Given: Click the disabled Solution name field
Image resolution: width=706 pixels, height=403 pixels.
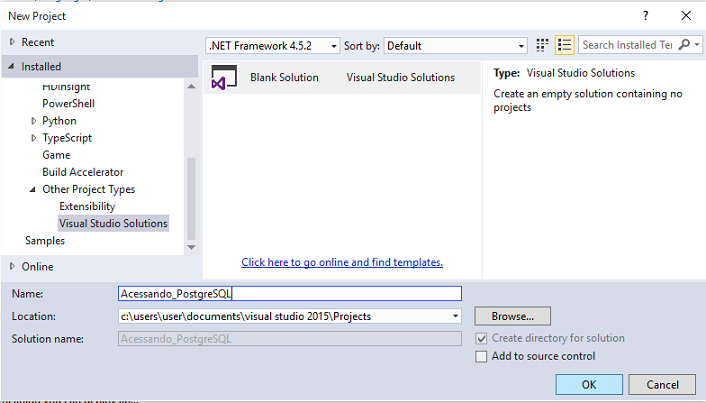Looking at the screenshot, I should point(290,339).
